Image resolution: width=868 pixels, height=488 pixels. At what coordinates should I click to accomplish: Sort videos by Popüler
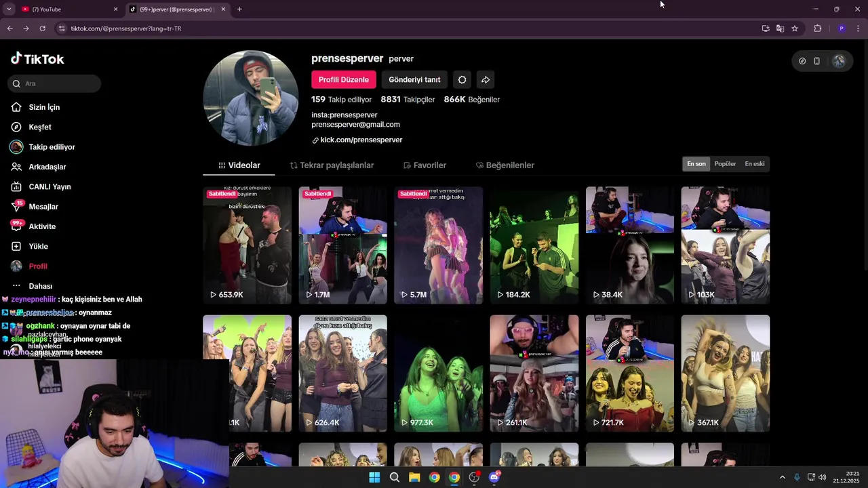tap(725, 164)
